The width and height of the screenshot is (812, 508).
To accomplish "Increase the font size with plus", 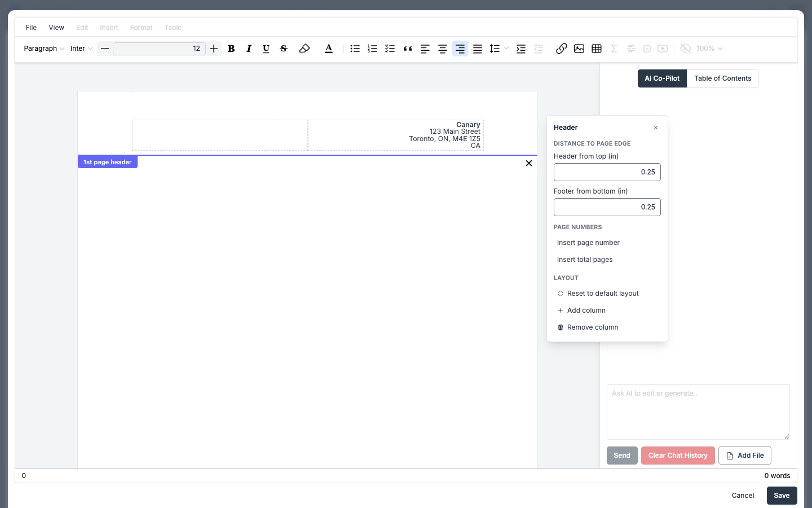I will click(x=214, y=49).
